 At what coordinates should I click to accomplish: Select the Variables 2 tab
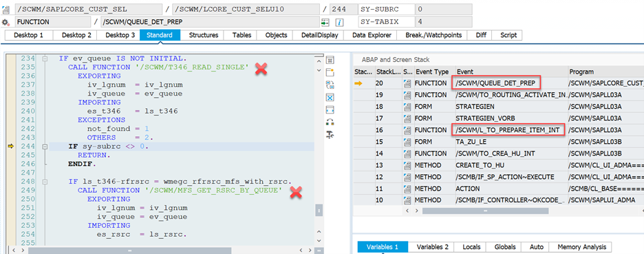(x=433, y=247)
